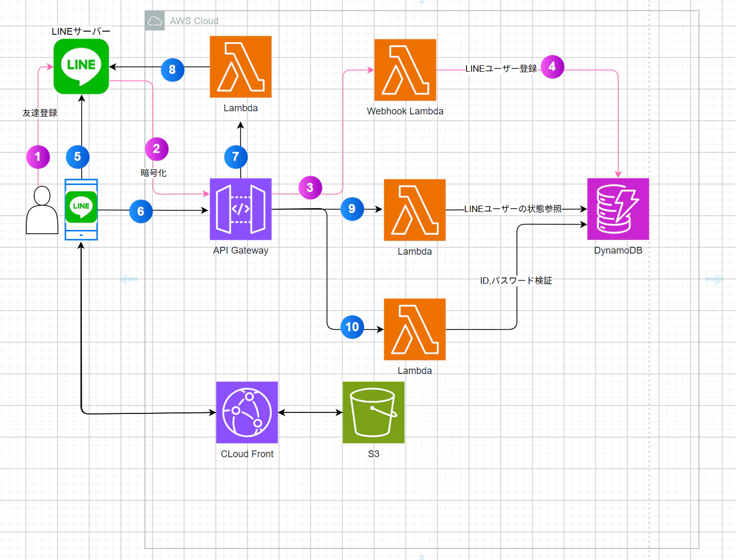The image size is (736, 560).
Task: Select the pink step 4 circle marker
Action: tap(552, 67)
